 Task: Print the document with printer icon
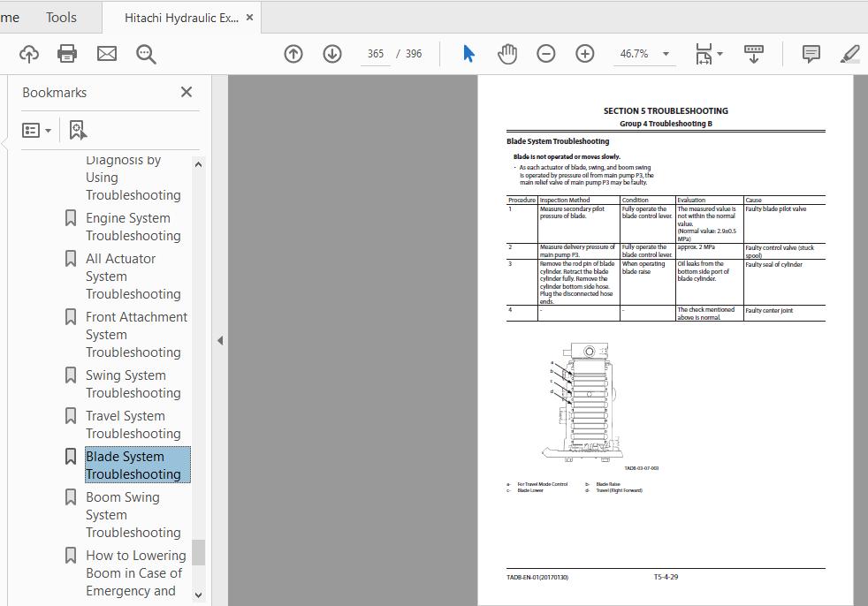coord(67,54)
